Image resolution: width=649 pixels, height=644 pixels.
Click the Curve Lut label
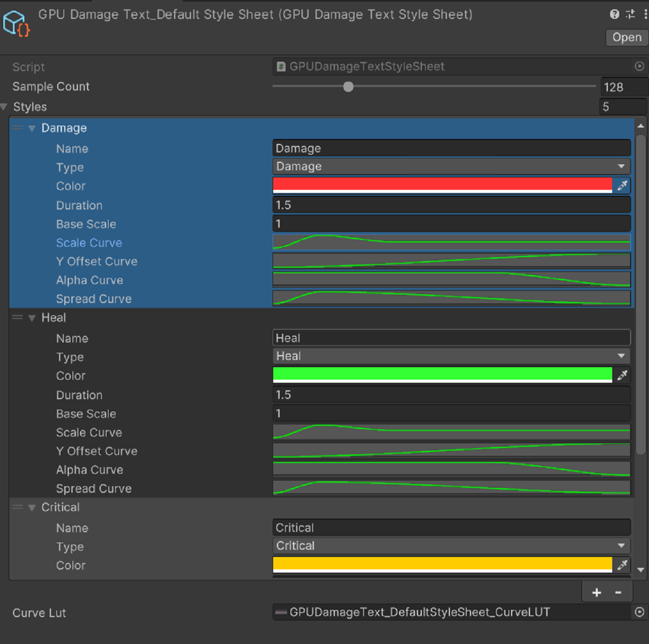[x=39, y=613]
